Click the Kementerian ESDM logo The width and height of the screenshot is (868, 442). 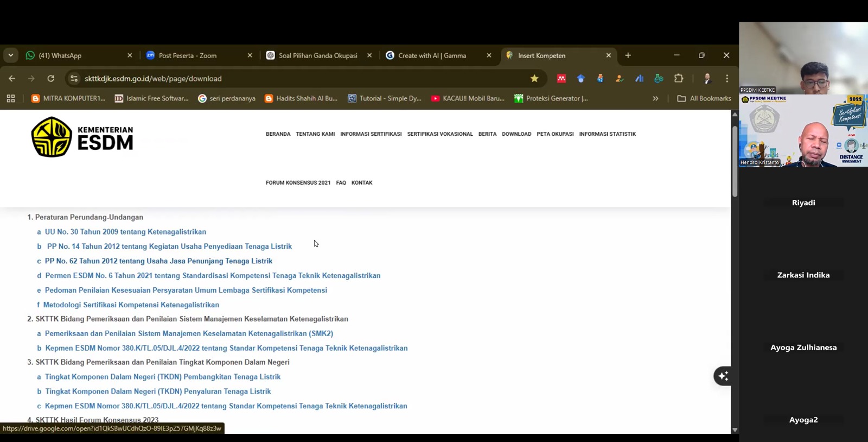[82, 137]
